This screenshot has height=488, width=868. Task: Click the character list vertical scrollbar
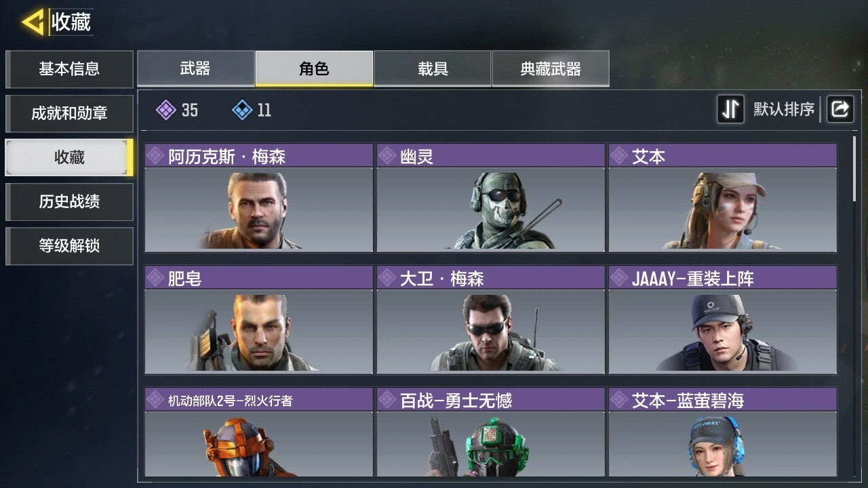tap(854, 168)
